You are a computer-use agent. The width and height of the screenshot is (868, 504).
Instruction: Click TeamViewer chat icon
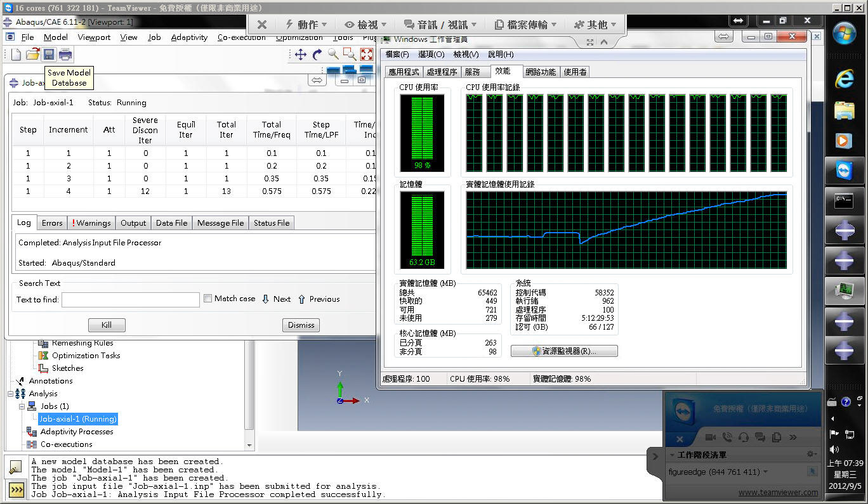(760, 437)
